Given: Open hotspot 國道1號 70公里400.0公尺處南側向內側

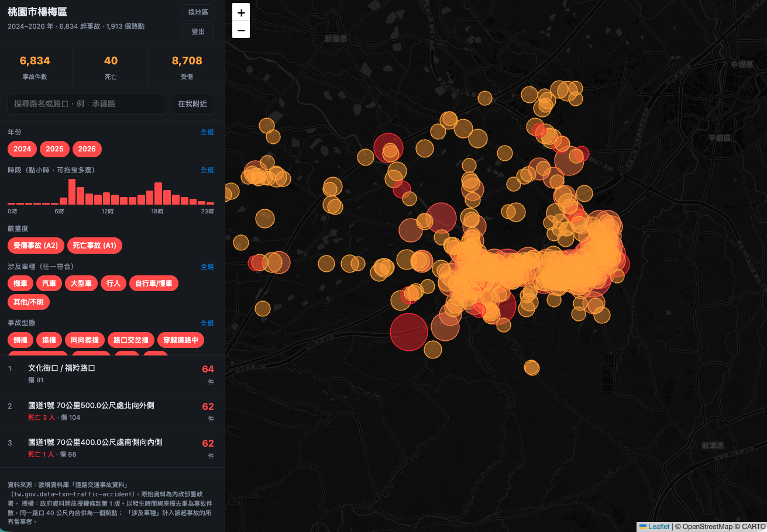Looking at the screenshot, I should pos(112,449).
